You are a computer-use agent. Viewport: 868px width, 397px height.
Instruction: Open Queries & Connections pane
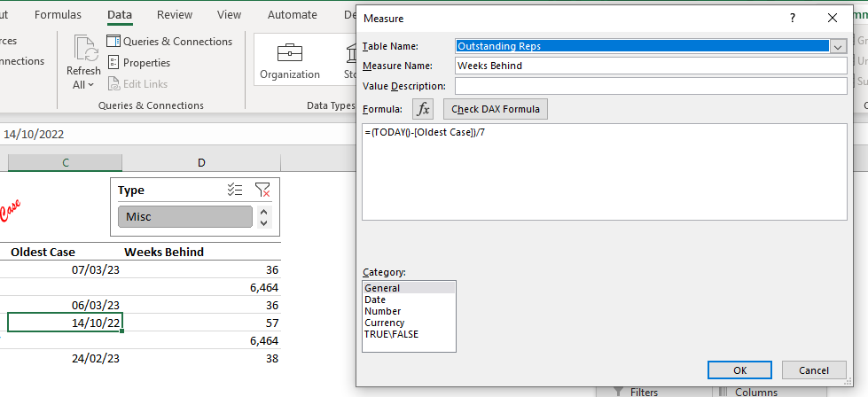coord(168,42)
